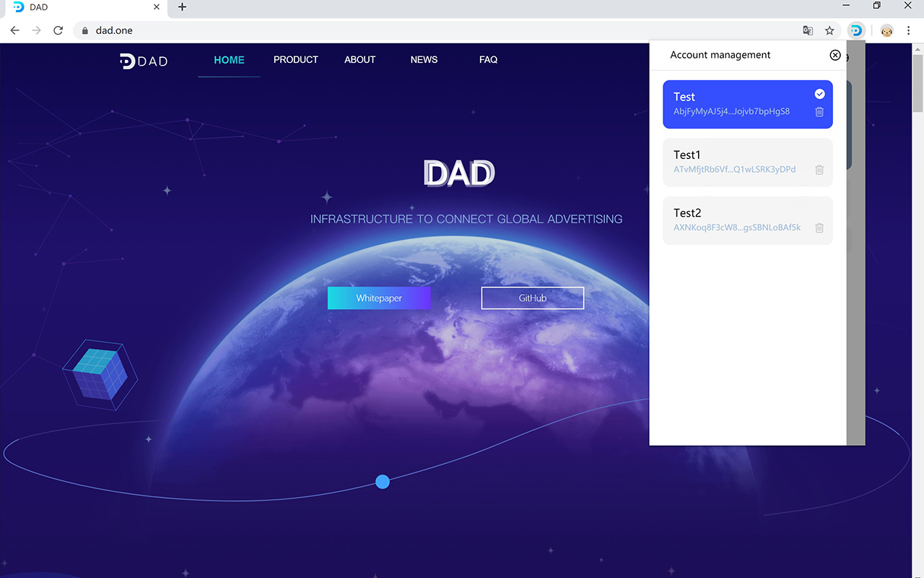
Task: Select the Test2 account card
Action: tap(748, 220)
